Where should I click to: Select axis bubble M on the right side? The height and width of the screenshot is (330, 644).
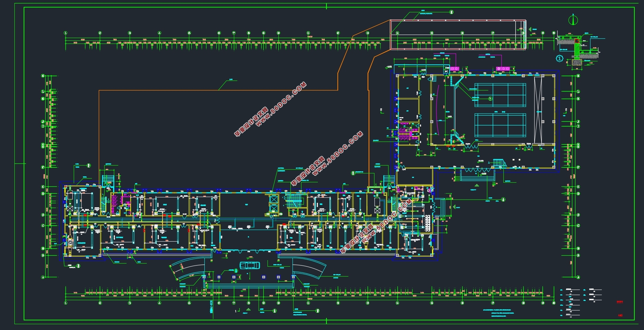tap(578, 76)
